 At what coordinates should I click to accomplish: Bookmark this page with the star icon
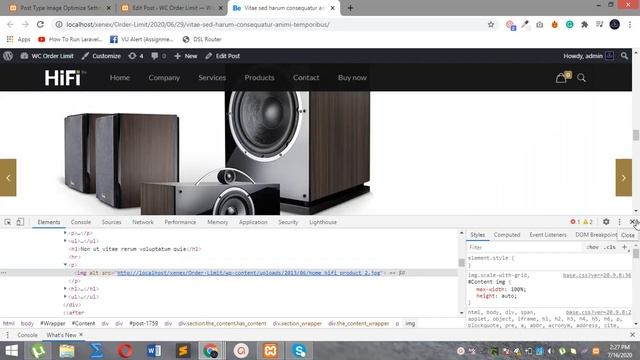pos(491,24)
